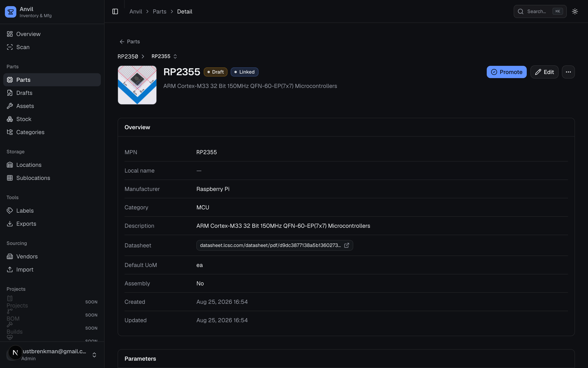The height and width of the screenshot is (368, 588).
Task: Click the Drafts file icon
Action: pyautogui.click(x=10, y=93)
